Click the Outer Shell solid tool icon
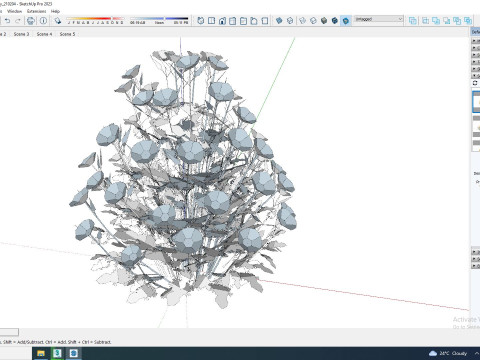Screen dimensions: 480x360 click(413, 21)
